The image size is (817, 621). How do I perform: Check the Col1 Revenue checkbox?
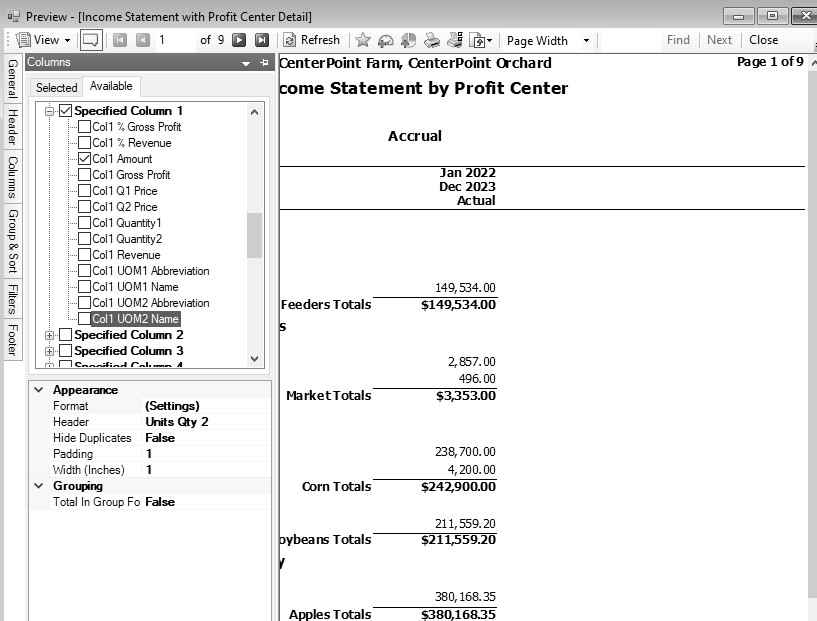(x=85, y=255)
